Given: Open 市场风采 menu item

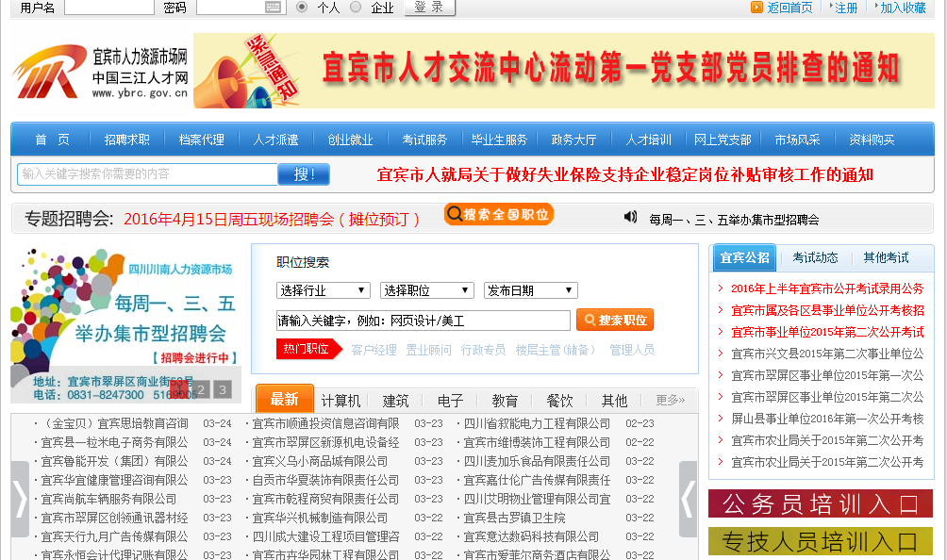Looking at the screenshot, I should coord(797,140).
